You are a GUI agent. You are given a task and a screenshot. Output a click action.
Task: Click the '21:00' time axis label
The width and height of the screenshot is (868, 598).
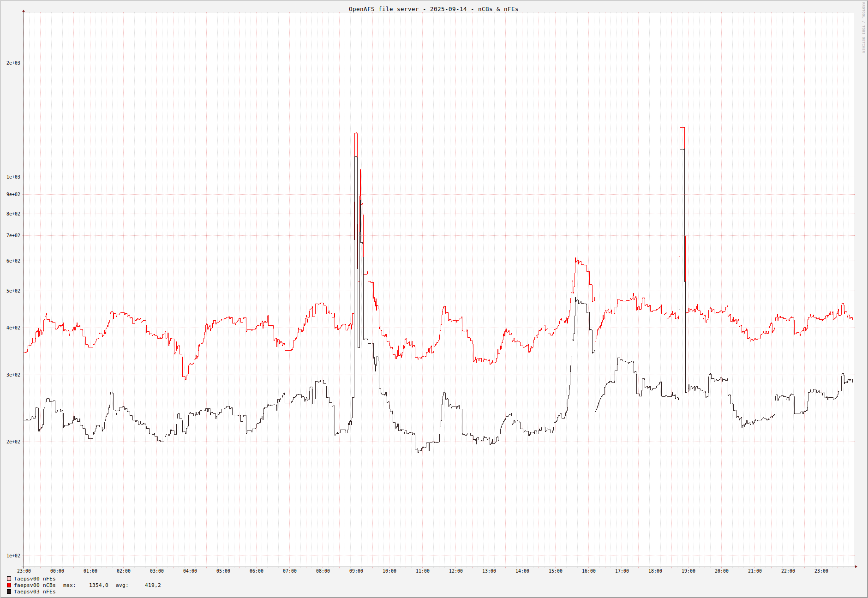click(755, 571)
